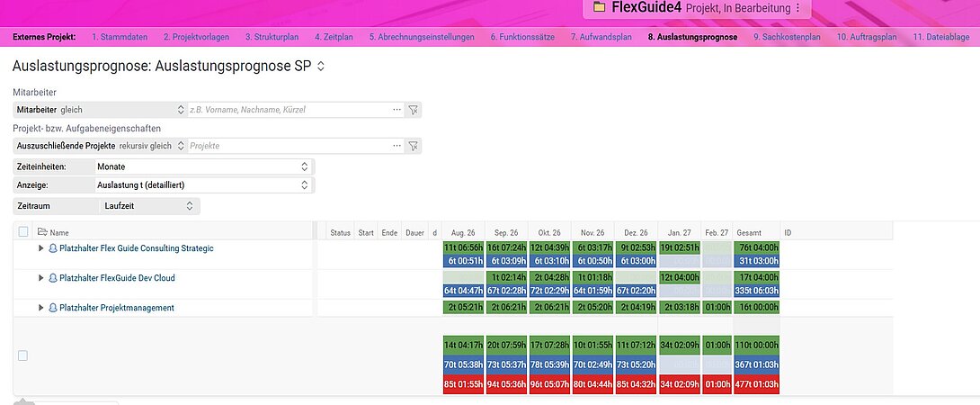Click the FlexGuide4 project title

(645, 7)
